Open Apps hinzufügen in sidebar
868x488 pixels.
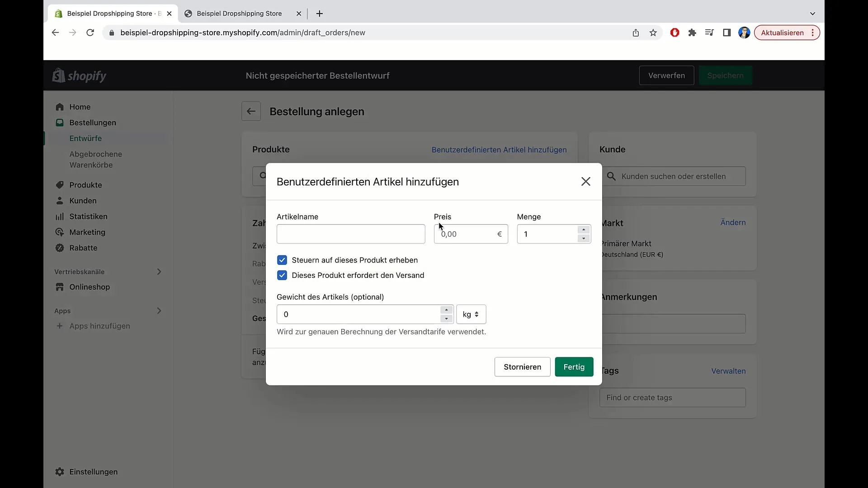point(99,326)
